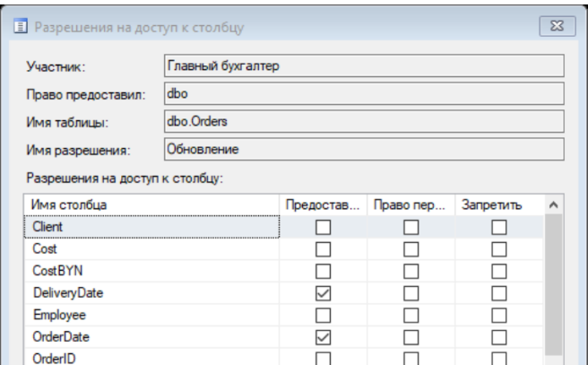Click the 'Имя таблицы' field dbo.Orders

(364, 121)
